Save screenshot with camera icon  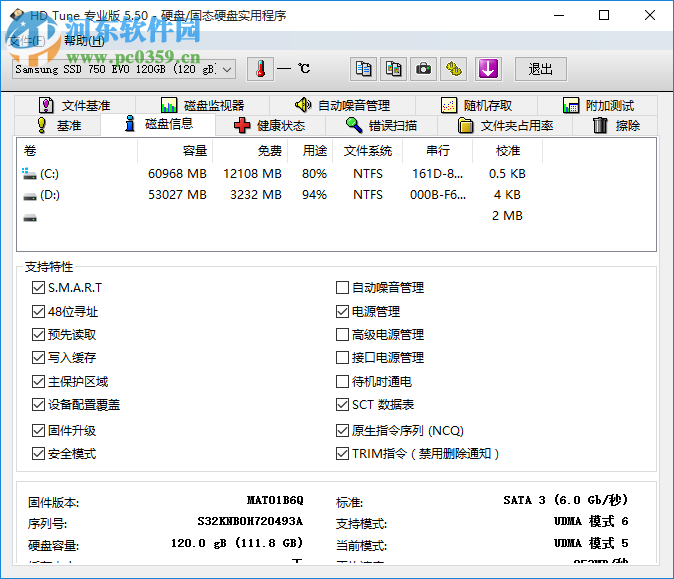[x=423, y=69]
